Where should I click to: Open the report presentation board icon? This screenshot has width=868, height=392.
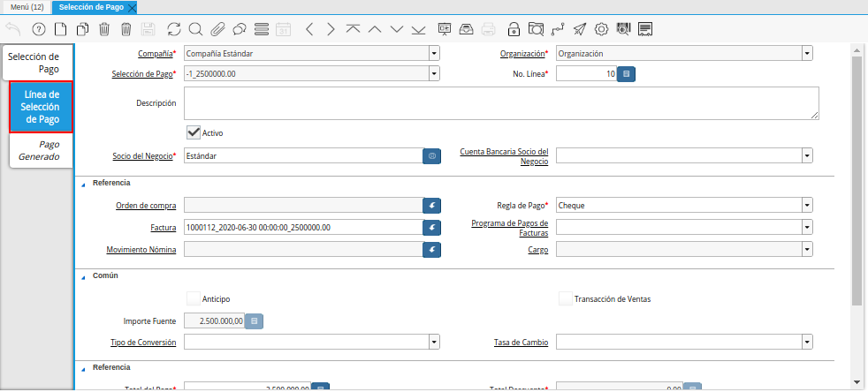point(445,29)
